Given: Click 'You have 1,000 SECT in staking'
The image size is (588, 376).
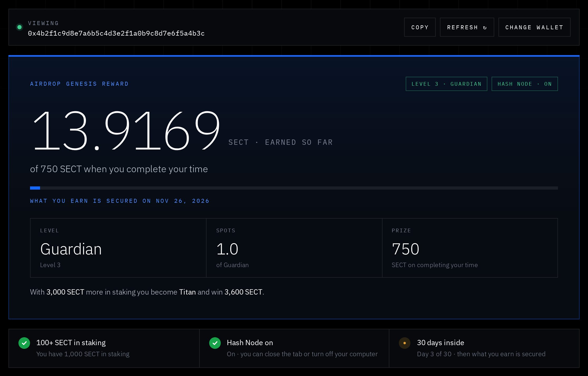Looking at the screenshot, I should [83, 354].
